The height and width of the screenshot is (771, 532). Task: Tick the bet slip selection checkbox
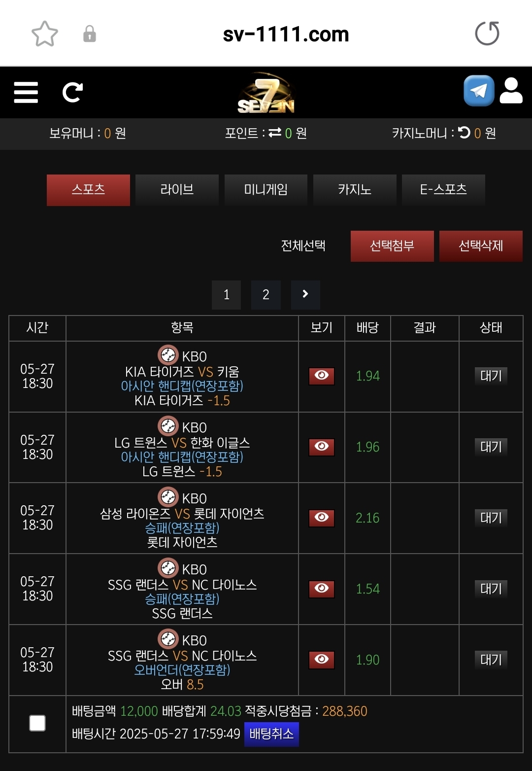coord(37,723)
